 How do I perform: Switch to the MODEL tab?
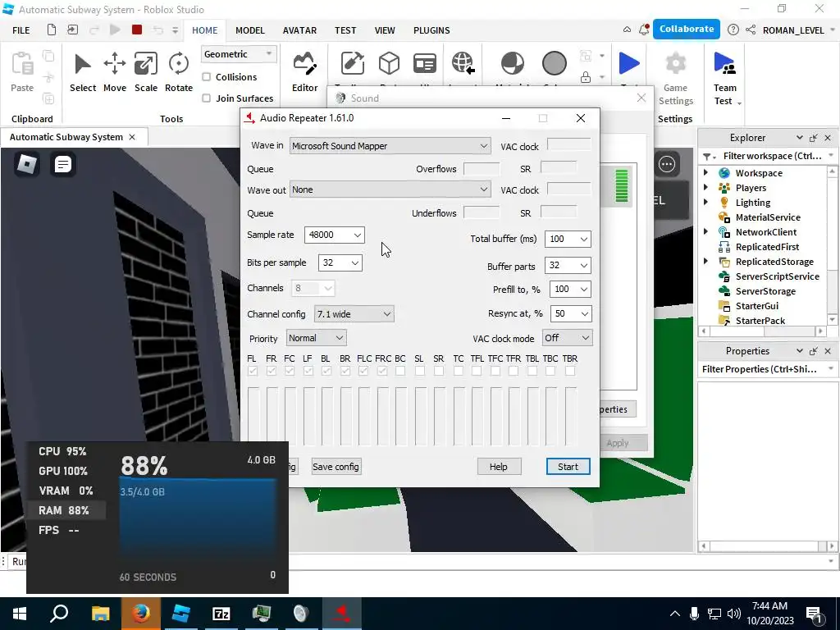pos(250,30)
